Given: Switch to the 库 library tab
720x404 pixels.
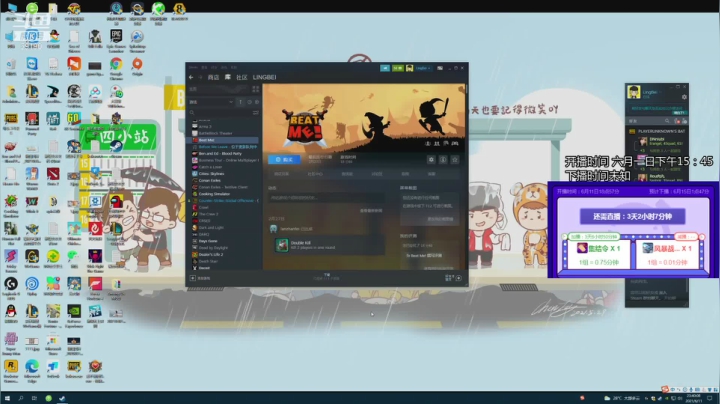Looking at the screenshot, I should [228, 77].
